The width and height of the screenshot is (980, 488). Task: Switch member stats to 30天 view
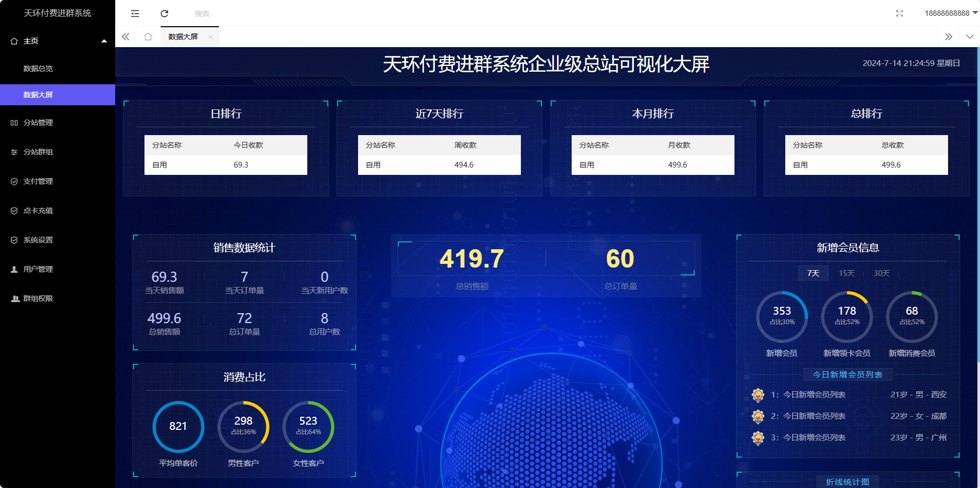click(x=882, y=273)
